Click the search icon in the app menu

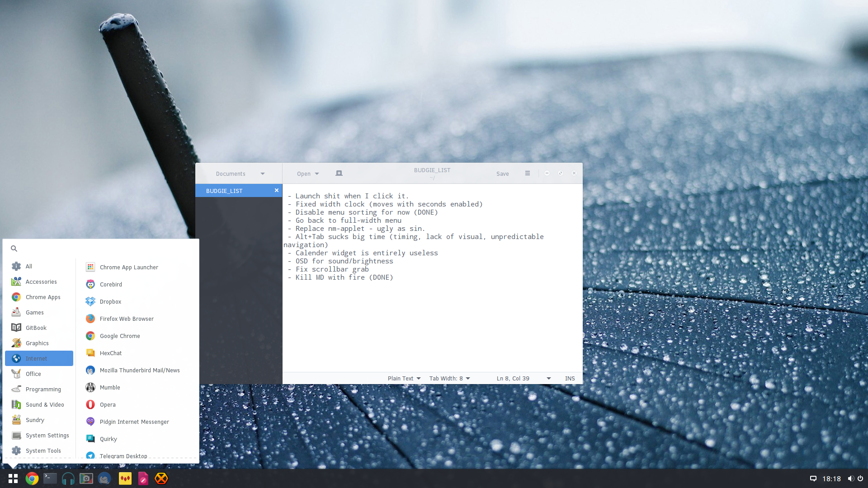pyautogui.click(x=14, y=249)
